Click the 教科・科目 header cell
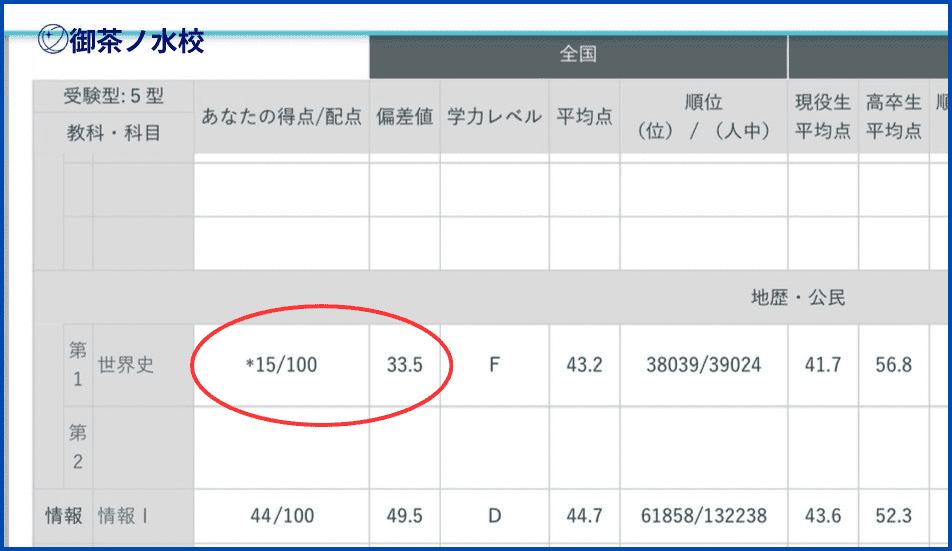 114,132
